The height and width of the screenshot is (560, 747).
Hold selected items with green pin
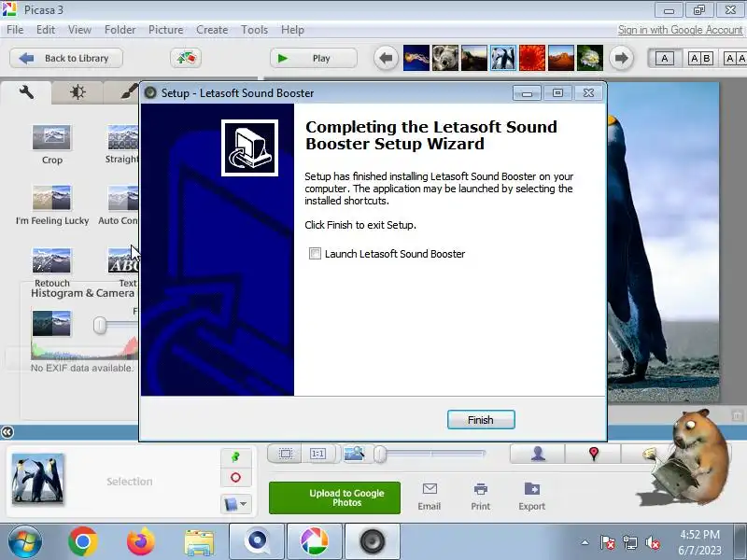236,457
